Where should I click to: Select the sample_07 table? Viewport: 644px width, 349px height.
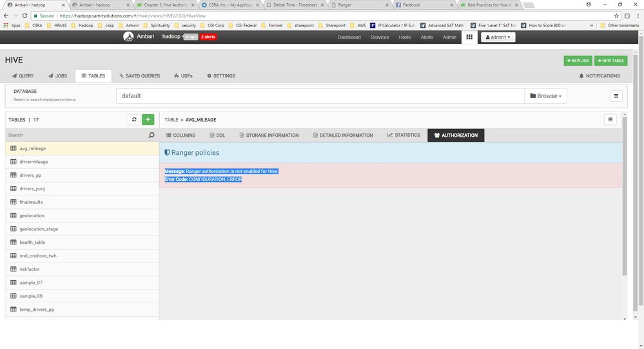coord(82,283)
